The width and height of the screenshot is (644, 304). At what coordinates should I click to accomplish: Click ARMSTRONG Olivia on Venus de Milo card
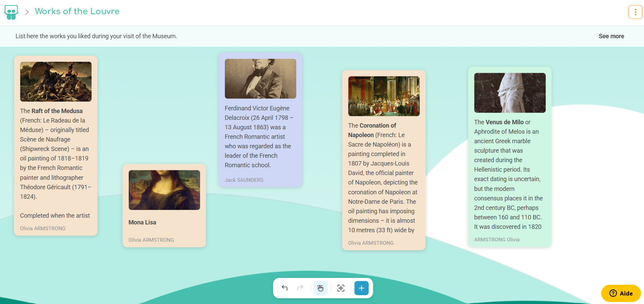pyautogui.click(x=497, y=240)
